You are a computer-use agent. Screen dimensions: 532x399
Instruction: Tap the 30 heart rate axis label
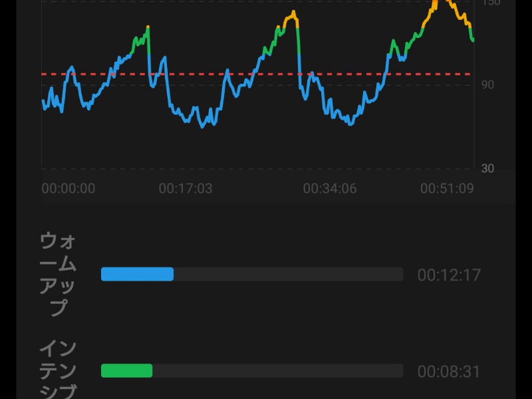487,168
